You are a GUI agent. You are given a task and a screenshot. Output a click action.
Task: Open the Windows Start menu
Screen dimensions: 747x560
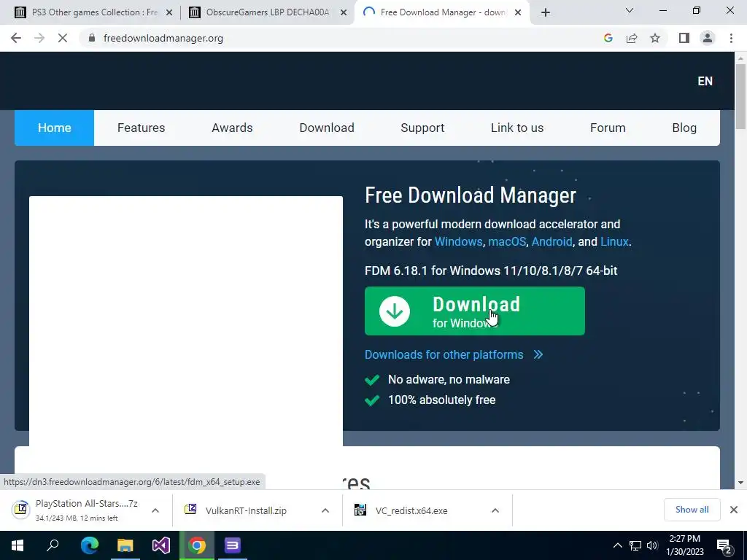18,545
